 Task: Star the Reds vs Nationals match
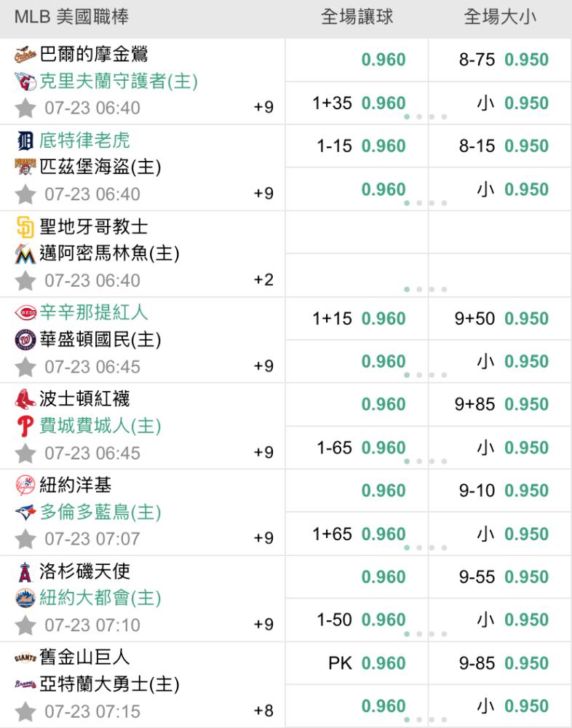(x=25, y=367)
